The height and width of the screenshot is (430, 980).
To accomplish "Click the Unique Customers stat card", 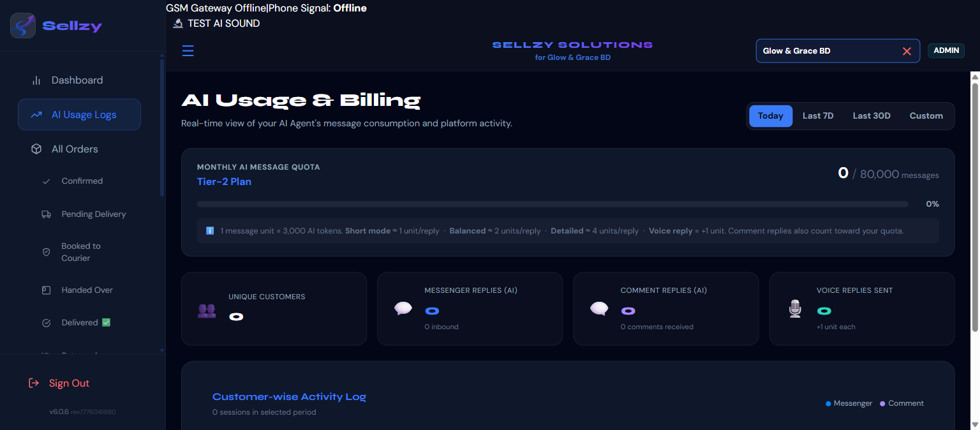I will coord(274,309).
